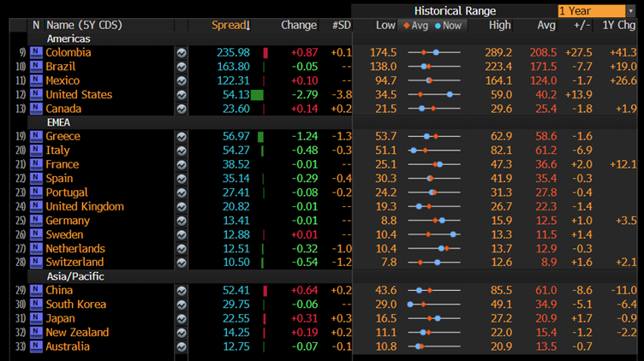Click the Low column header
This screenshot has height=361, width=644.
385,25
